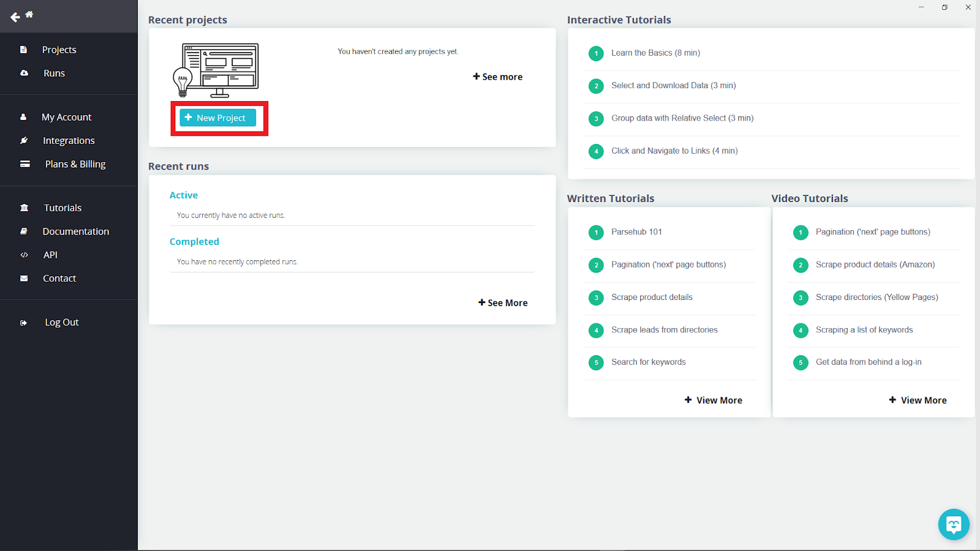Go to My Account in sidebar

click(66, 117)
